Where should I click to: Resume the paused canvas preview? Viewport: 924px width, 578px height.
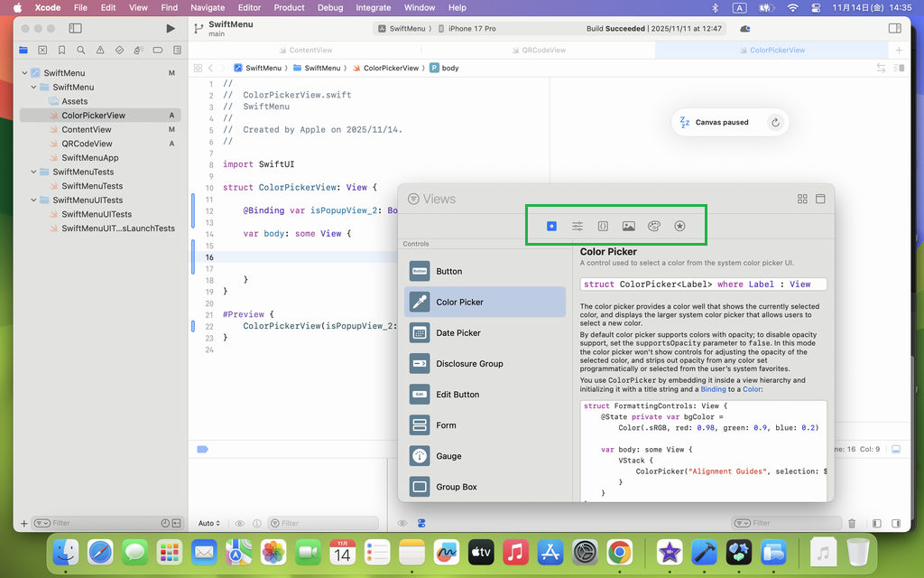tap(775, 123)
